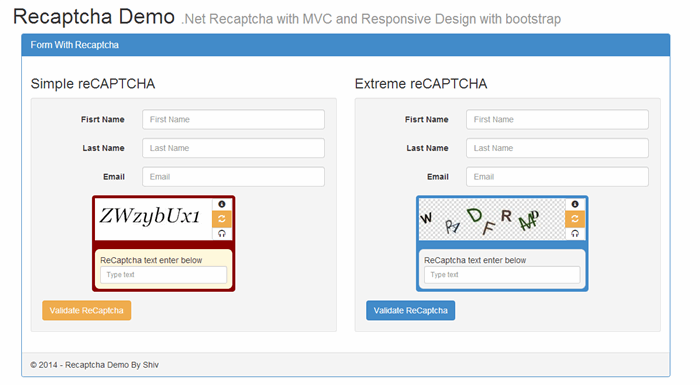Focus Email field in Simple form
The height and width of the screenshot is (385, 700).
pos(233,177)
